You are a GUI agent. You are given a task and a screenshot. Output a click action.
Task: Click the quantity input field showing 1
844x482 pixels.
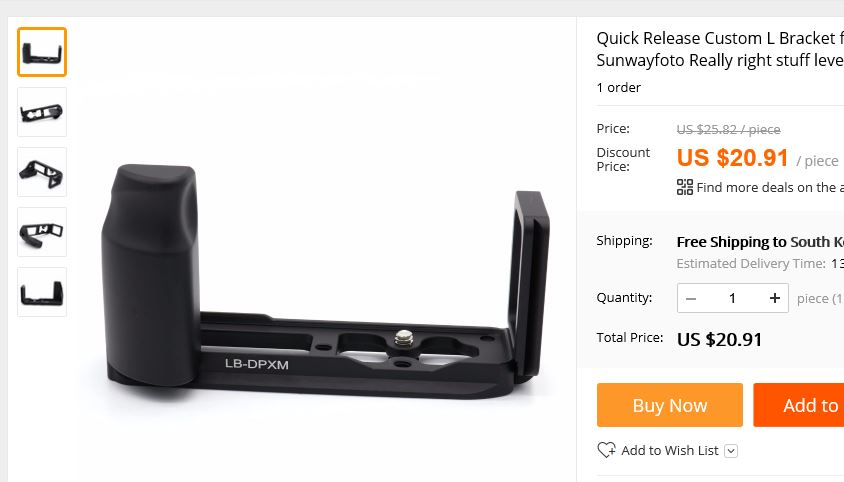click(733, 298)
